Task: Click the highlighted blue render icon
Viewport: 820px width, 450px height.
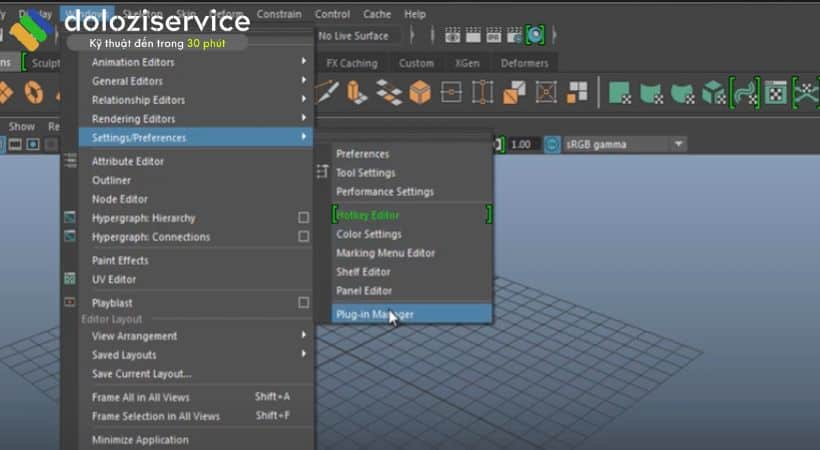Action: (x=536, y=35)
